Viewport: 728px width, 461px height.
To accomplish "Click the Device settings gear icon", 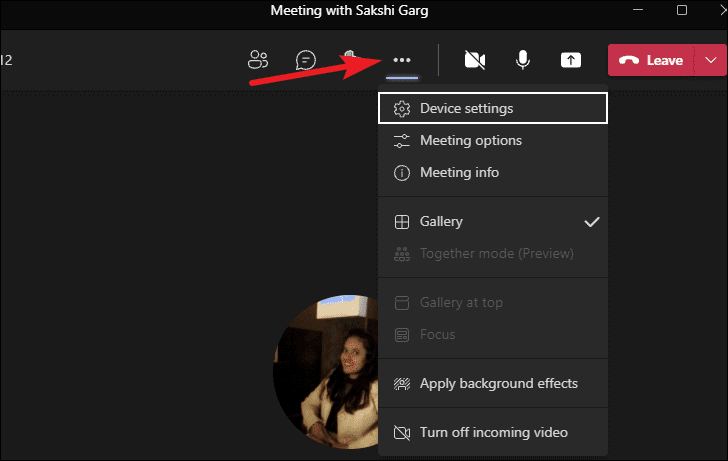I will point(402,109).
